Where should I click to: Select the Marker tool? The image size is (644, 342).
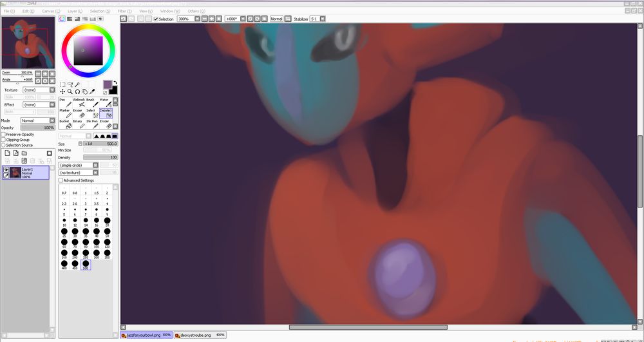(x=64, y=113)
